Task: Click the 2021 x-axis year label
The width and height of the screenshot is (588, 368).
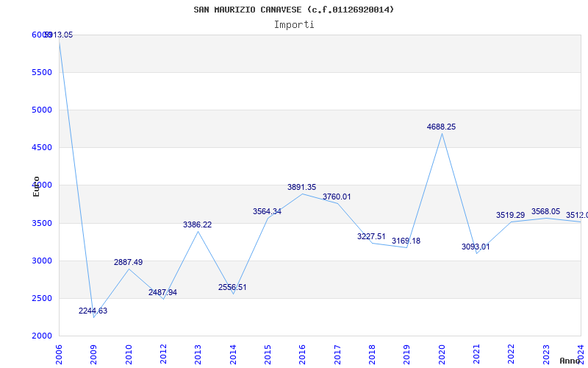Action: 476,355
